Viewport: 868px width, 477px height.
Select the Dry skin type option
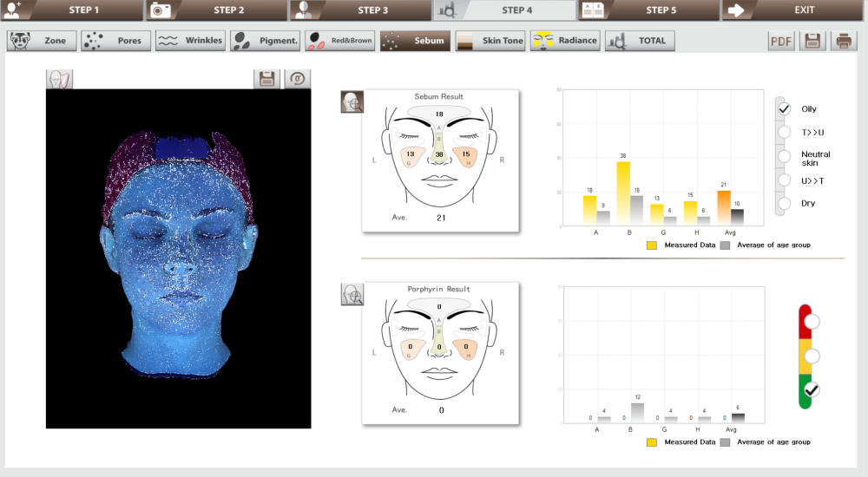tap(785, 203)
